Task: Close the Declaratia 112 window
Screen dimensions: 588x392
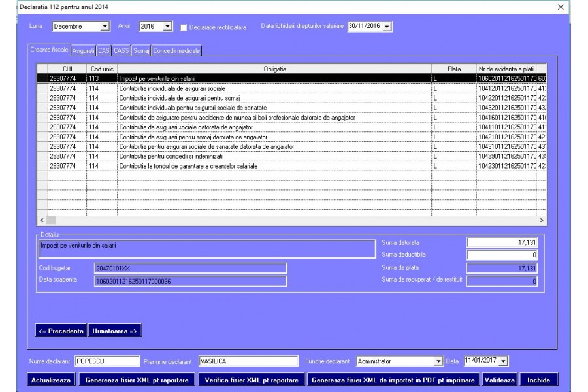Action: tap(561, 7)
